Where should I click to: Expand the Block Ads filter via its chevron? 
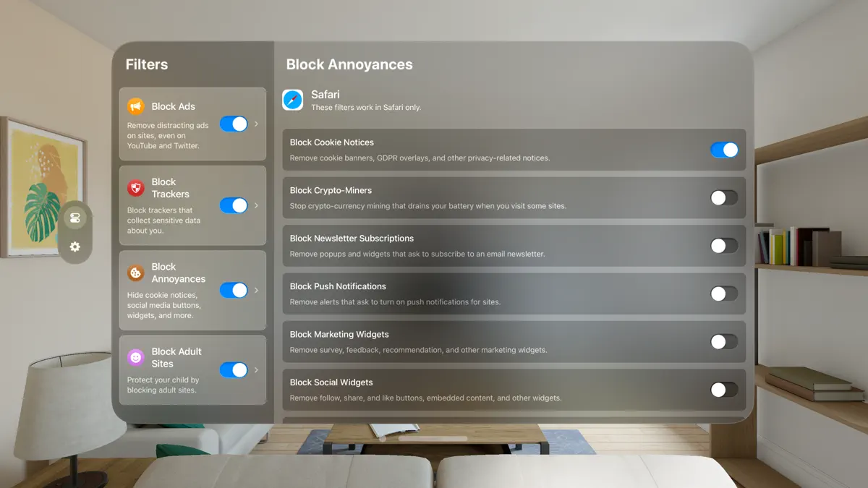pyautogui.click(x=256, y=124)
